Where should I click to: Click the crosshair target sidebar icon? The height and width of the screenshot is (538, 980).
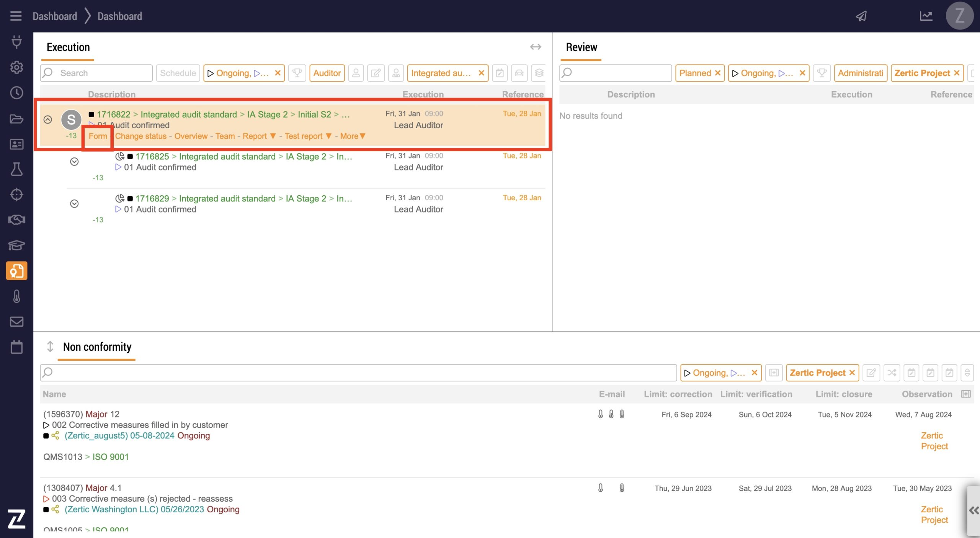(x=16, y=195)
